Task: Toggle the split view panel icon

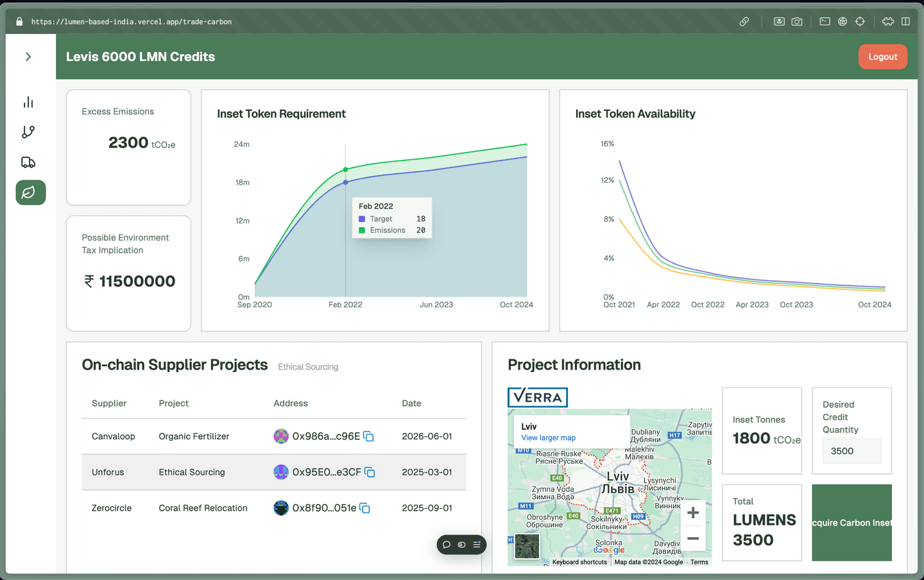Action: tap(905, 22)
